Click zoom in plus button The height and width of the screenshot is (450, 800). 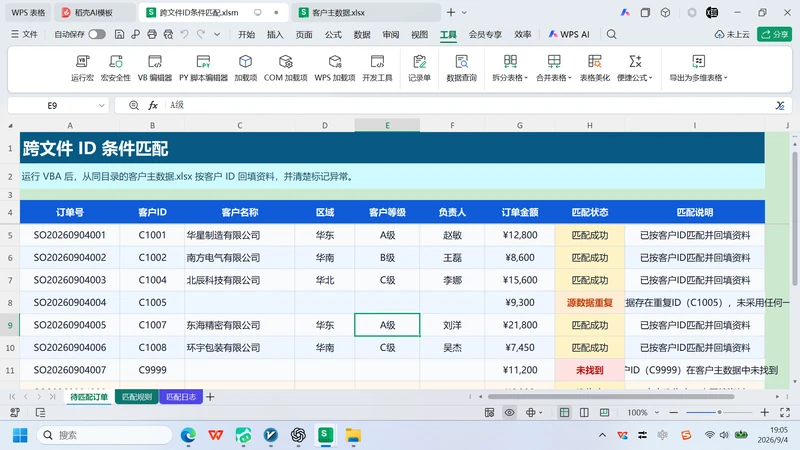pyautogui.click(x=764, y=412)
